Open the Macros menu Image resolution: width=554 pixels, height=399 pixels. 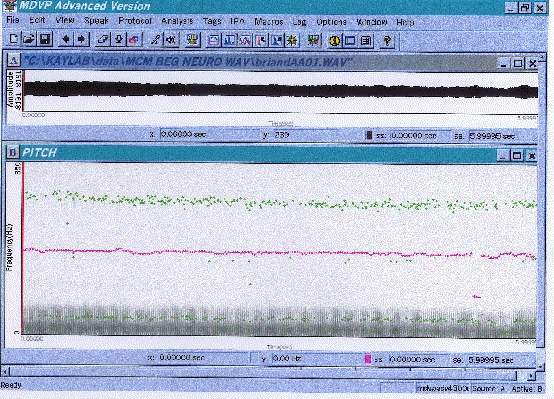pos(269,22)
